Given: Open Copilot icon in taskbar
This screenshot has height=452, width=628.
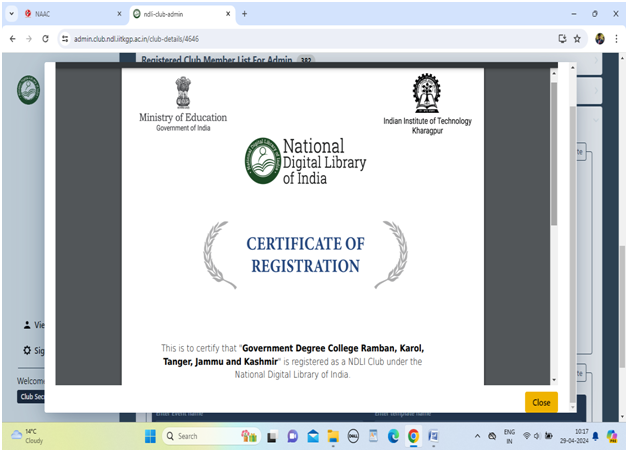Looking at the screenshot, I should (612, 436).
